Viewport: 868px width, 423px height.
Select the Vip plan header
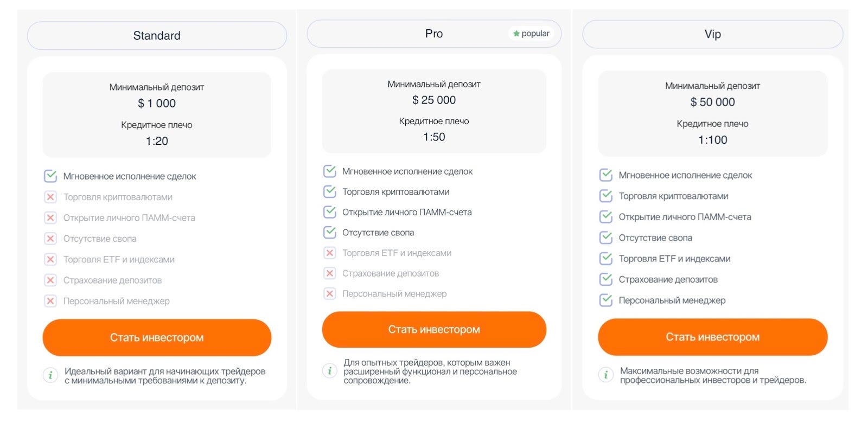point(712,35)
